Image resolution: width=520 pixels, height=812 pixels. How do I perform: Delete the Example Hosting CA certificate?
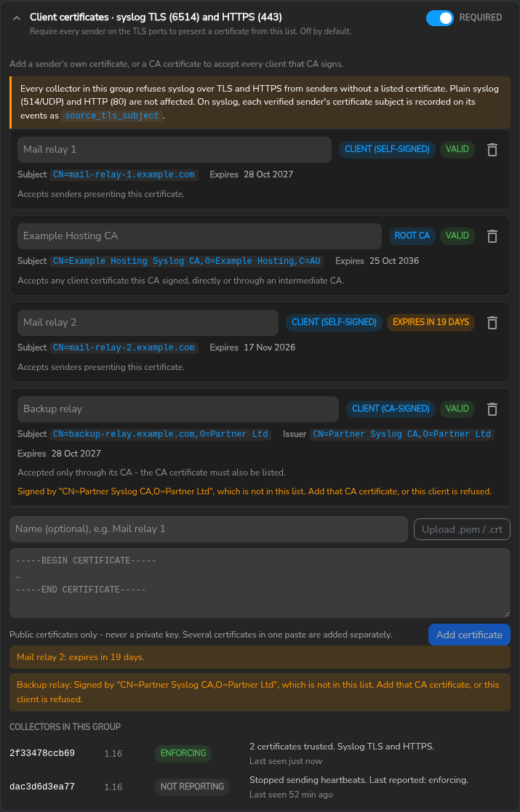[492, 236]
